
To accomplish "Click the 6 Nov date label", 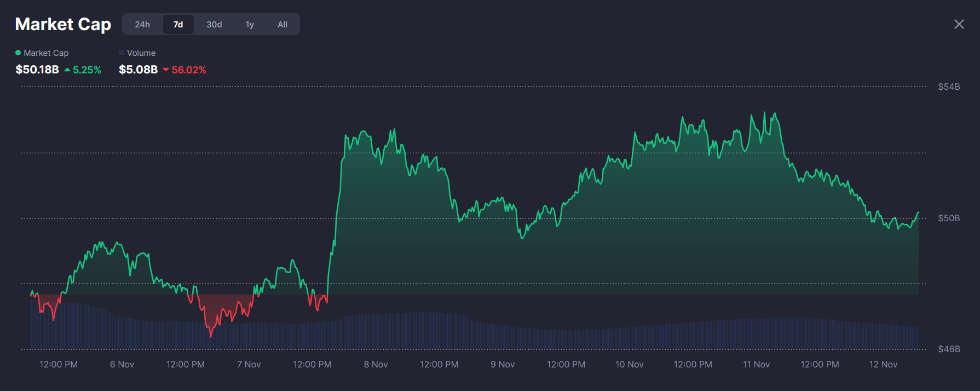I will click(122, 364).
